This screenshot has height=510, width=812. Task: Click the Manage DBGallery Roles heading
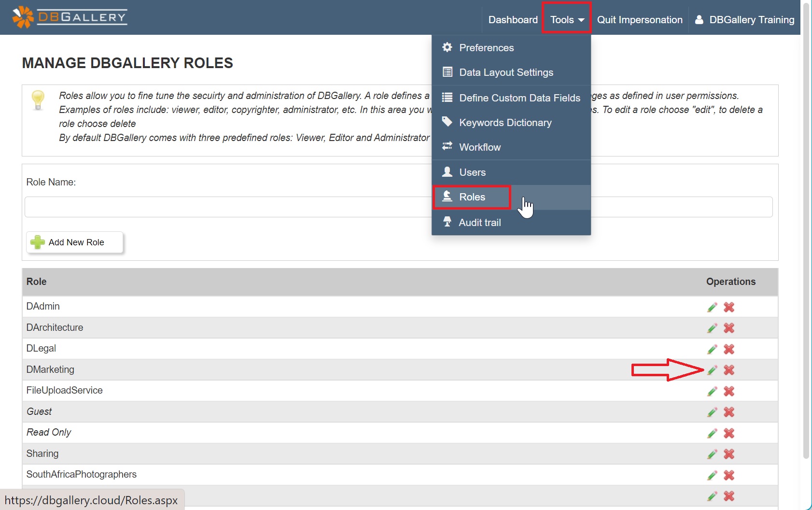coord(127,63)
